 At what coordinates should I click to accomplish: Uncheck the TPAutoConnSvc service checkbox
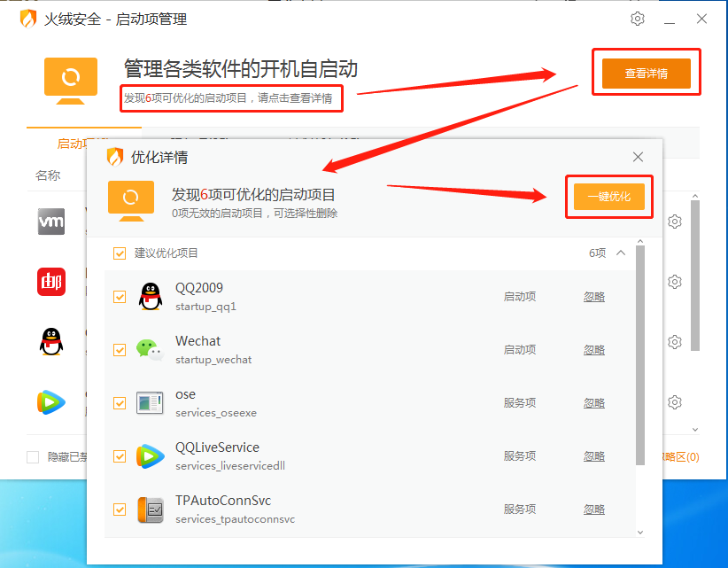pyautogui.click(x=119, y=509)
